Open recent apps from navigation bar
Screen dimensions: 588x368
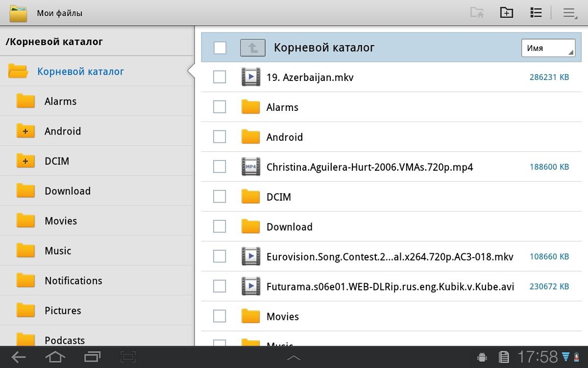(x=92, y=357)
